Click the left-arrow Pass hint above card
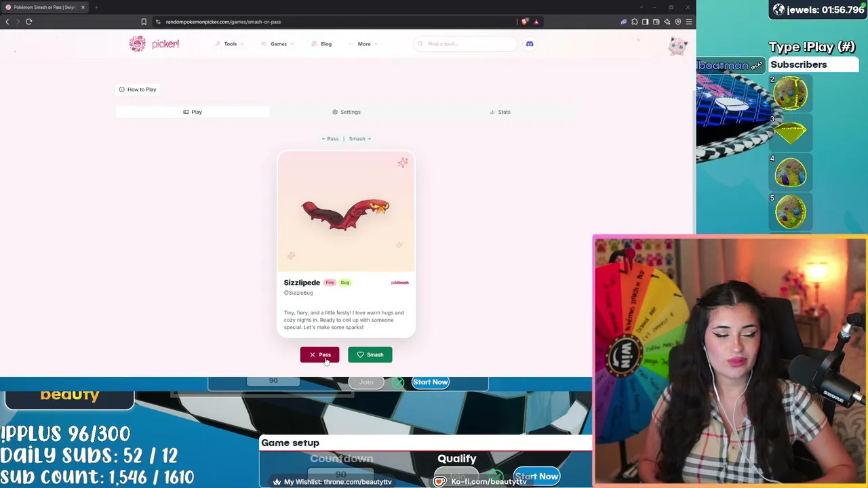Viewport: 868px width, 488px height. pyautogui.click(x=330, y=139)
